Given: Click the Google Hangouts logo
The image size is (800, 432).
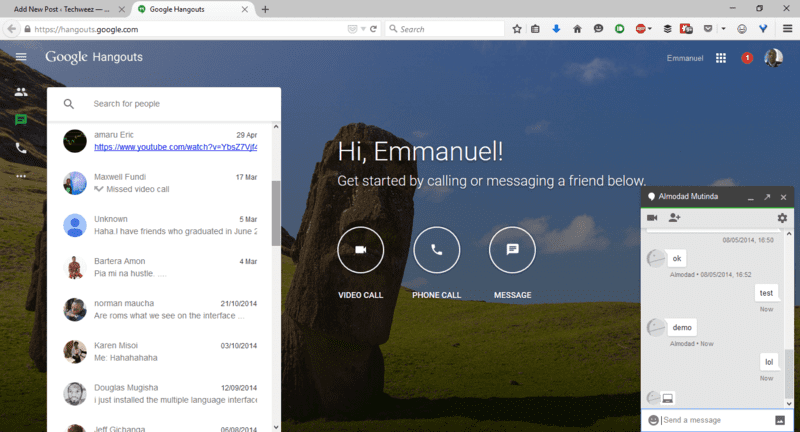Looking at the screenshot, I should pos(94,57).
